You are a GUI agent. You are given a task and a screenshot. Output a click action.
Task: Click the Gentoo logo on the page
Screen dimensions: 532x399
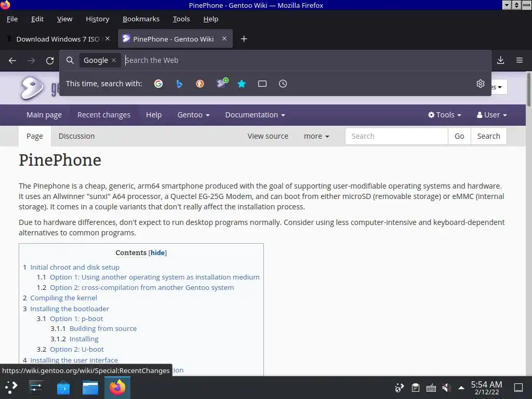coord(32,88)
